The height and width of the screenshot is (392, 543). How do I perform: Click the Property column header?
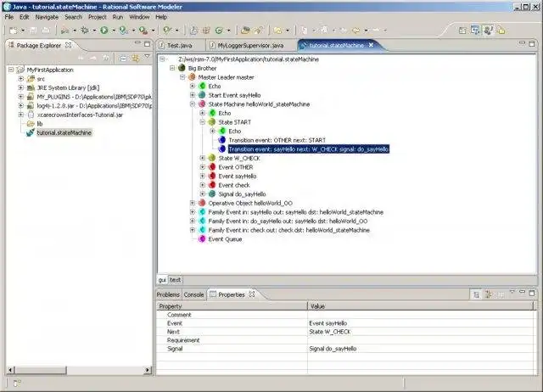(232, 306)
